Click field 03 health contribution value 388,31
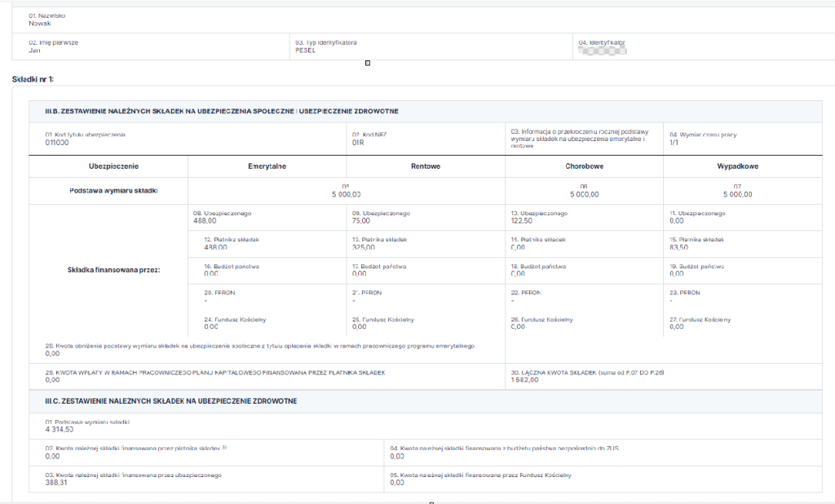Screen dimensions: 835x504 57,482
